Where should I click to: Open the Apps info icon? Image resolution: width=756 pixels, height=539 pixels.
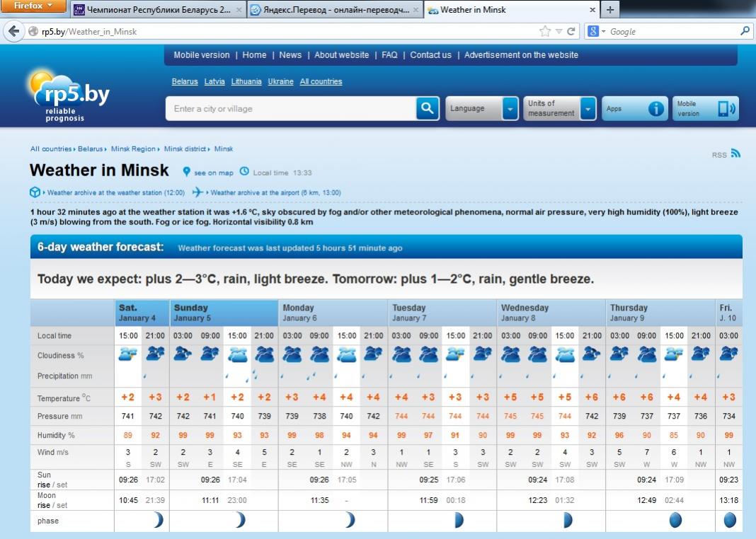(x=656, y=108)
